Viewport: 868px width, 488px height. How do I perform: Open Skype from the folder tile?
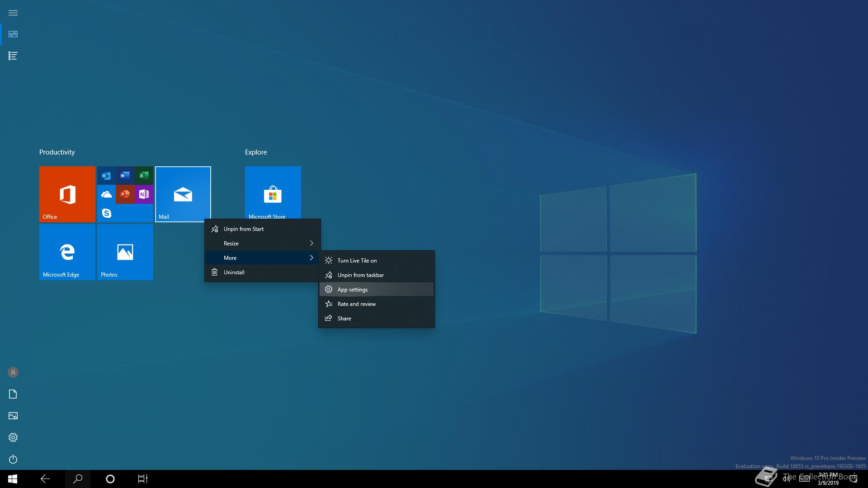pos(107,213)
